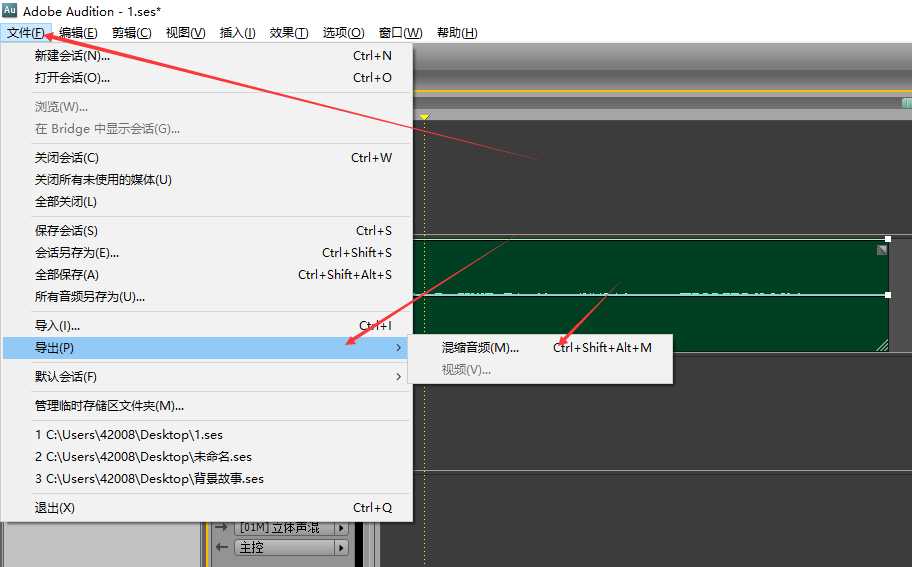Viewport: 912px width, 567px height.
Task: Click the top-right envelope point of the clip
Action: tap(888, 239)
